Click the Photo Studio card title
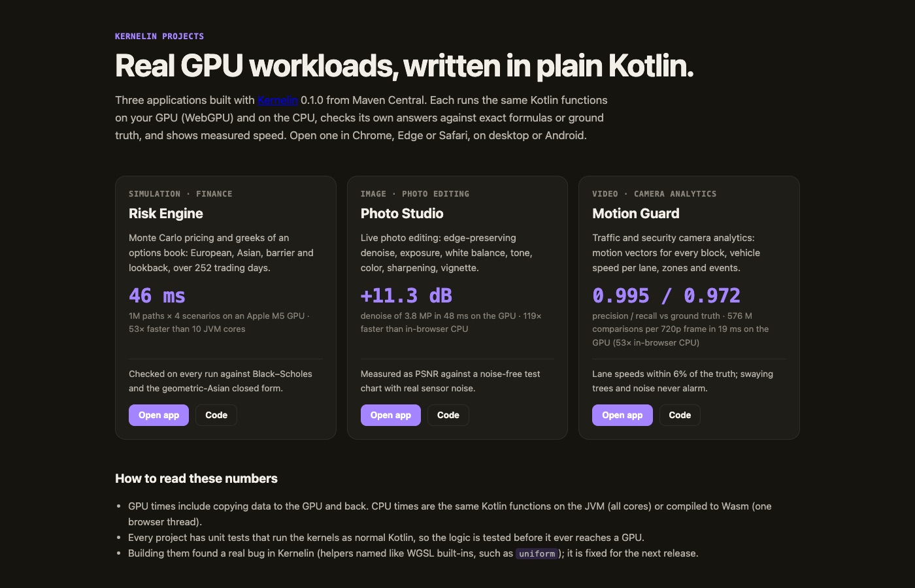Viewport: 915px width, 588px height. coord(402,214)
